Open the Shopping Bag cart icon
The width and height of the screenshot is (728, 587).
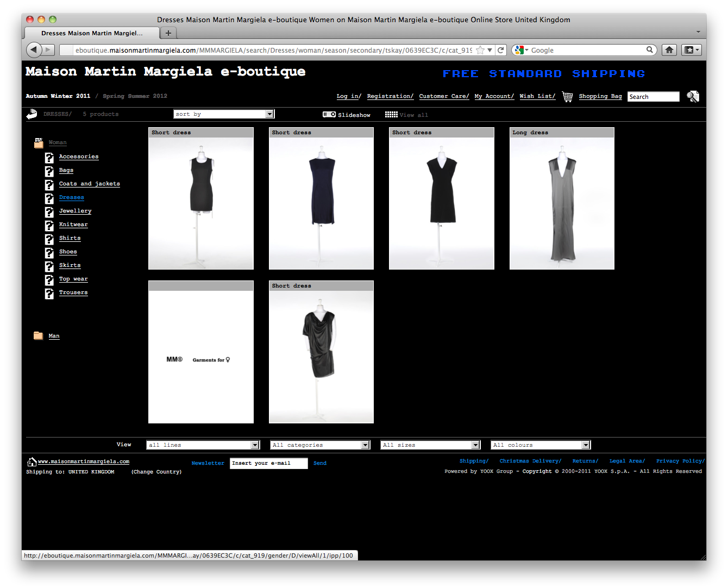coord(567,96)
